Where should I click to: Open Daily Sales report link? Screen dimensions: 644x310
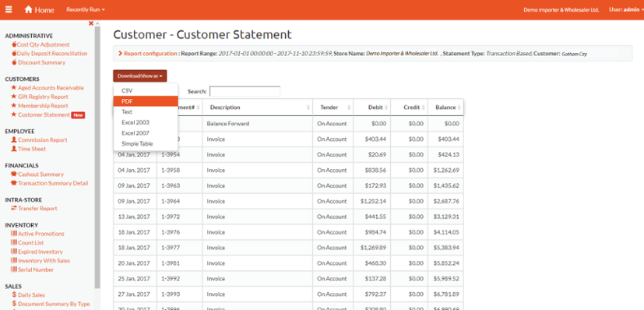pos(32,294)
